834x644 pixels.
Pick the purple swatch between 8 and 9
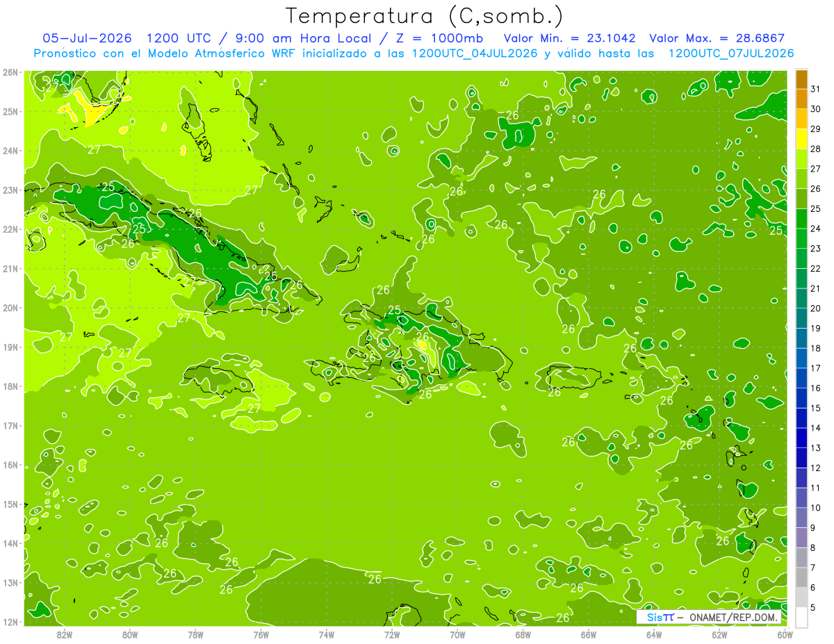coord(801,538)
